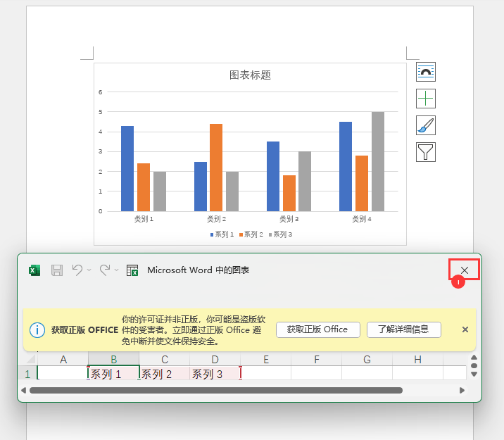Click the horizontal scrollbar thumb
The height and width of the screenshot is (440, 504).
click(216, 391)
